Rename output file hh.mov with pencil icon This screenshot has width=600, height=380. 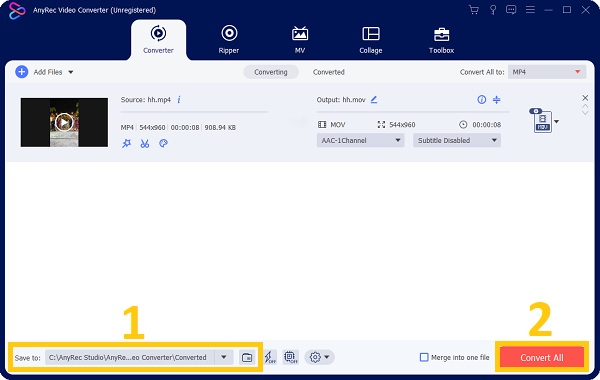tap(374, 99)
